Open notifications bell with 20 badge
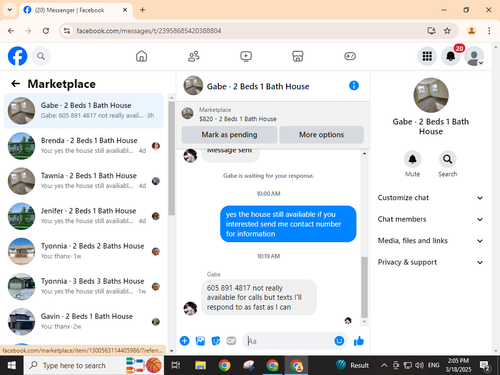The width and height of the screenshot is (500, 375). point(451,56)
